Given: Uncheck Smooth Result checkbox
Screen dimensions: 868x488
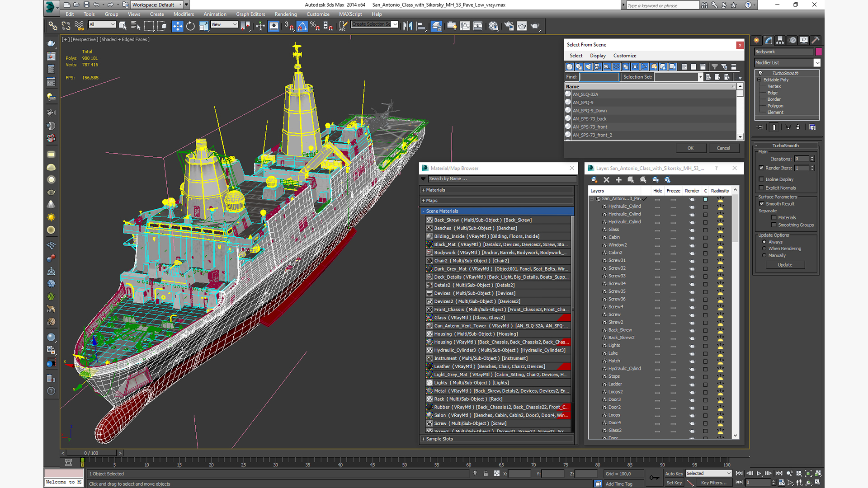Looking at the screenshot, I should (762, 204).
